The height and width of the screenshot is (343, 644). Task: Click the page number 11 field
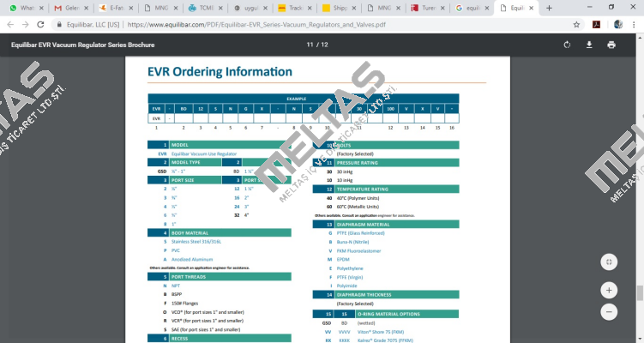coord(310,45)
